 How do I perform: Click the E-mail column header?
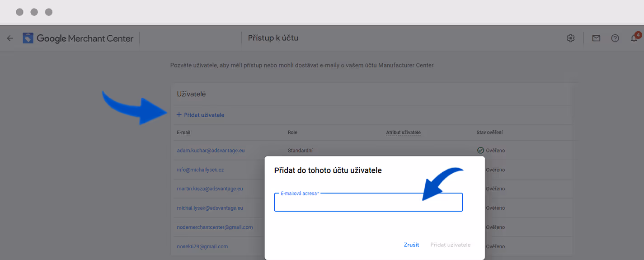(183, 132)
